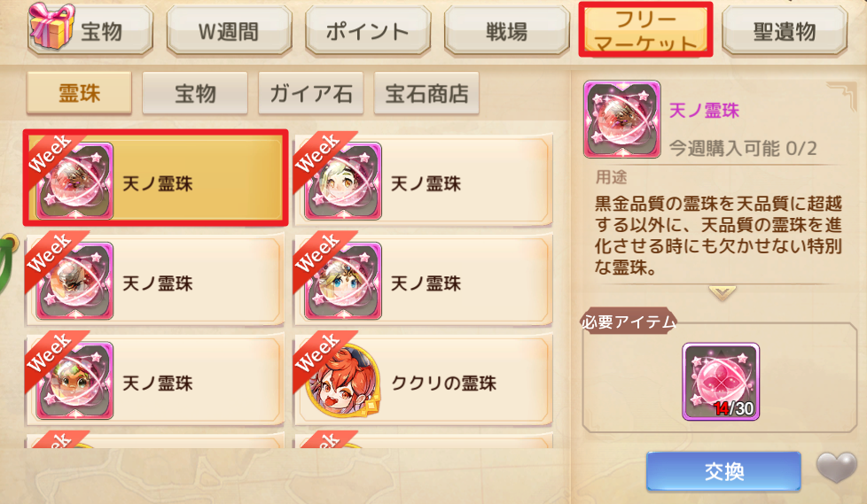Click the gift box icon on 宝物 tab
867x504 pixels.
point(51,24)
